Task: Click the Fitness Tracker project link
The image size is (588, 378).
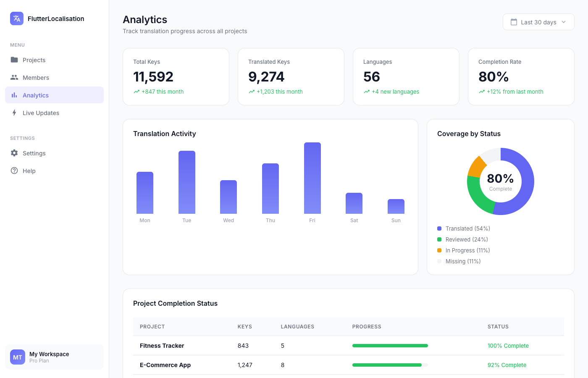Action: pos(162,346)
